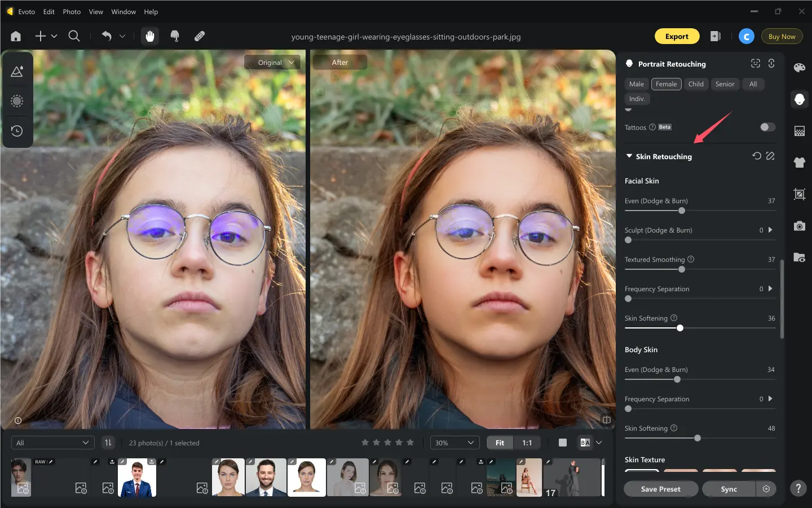
Task: Open compare mode dropdown arrow
Action: (x=599, y=443)
